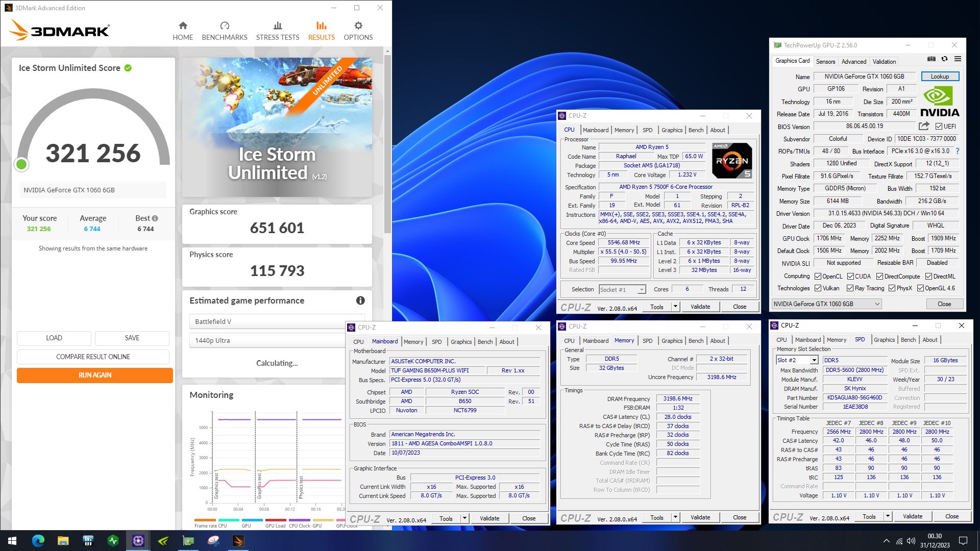Click the green heartbeat monitor taskbar icon
The width and height of the screenshot is (980, 551).
[x=113, y=541]
